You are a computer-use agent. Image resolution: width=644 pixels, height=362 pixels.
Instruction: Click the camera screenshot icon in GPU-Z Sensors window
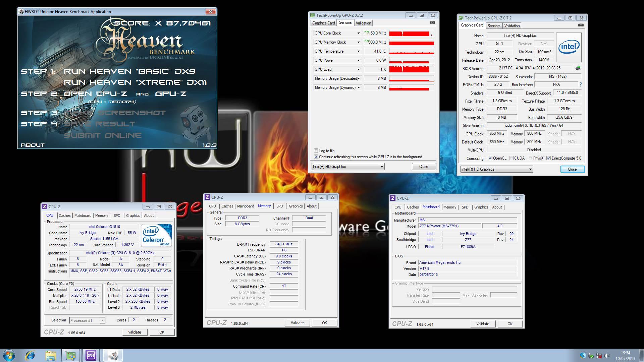pos(432,22)
